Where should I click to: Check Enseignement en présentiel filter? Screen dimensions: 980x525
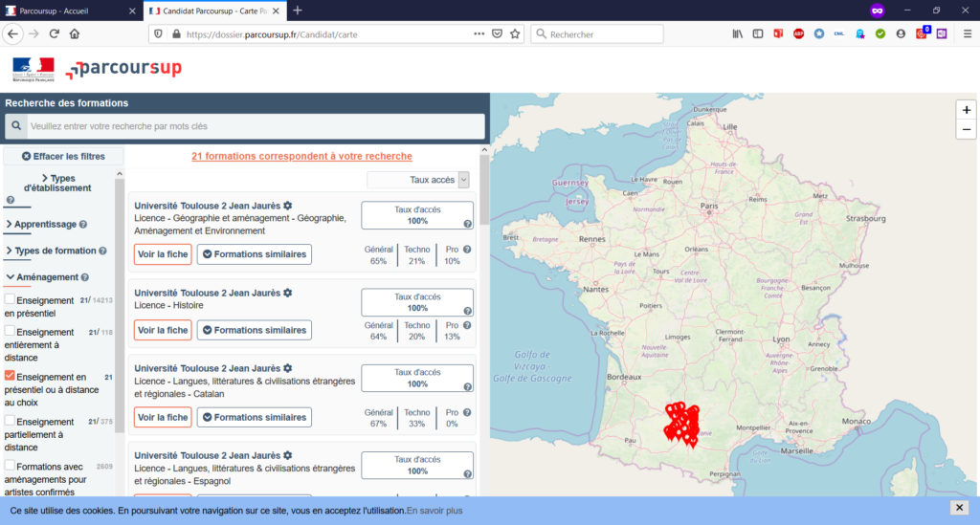(10, 299)
